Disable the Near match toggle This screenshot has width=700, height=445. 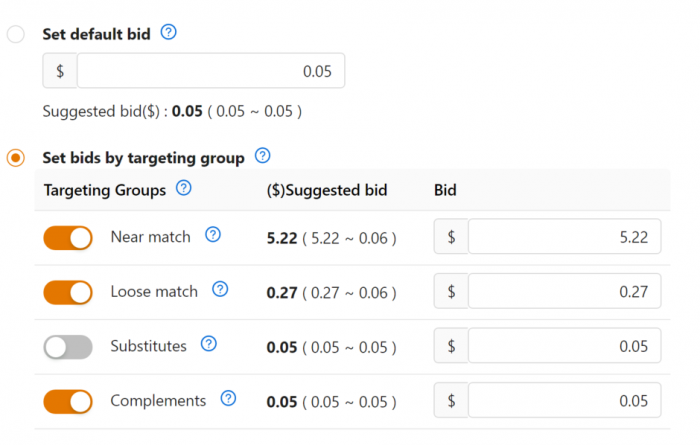pyautogui.click(x=68, y=238)
